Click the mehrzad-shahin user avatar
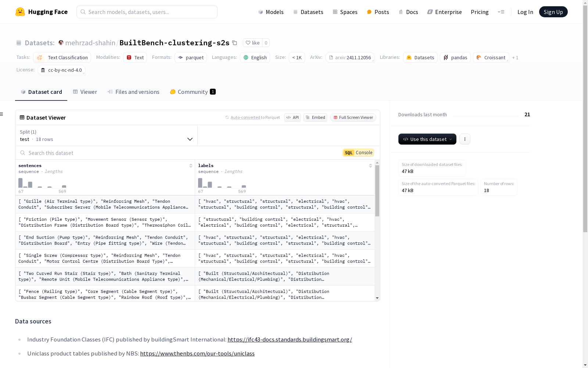 (x=61, y=43)
